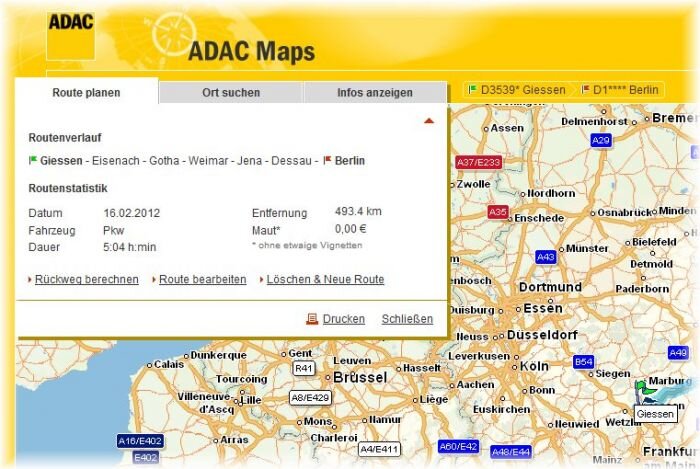The height and width of the screenshot is (469, 700).
Task: Click the B54 road sign
Action: coord(583,361)
